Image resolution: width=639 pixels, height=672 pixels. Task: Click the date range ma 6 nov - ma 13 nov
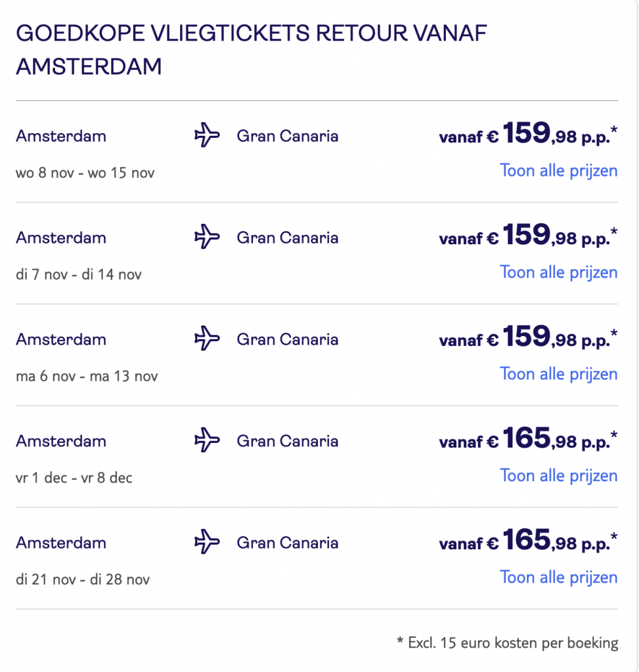87,377
